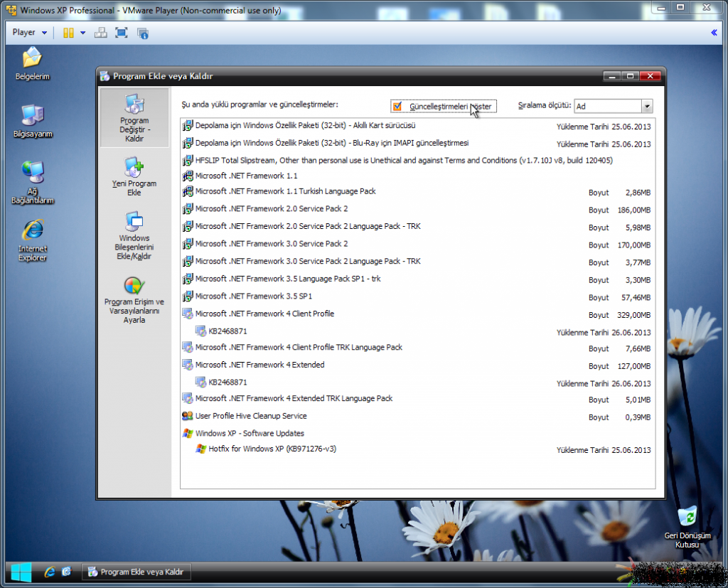The width and height of the screenshot is (728, 588).
Task: Open Program Erişim ve Varsayılanlarını Ayarla
Action: (134, 300)
